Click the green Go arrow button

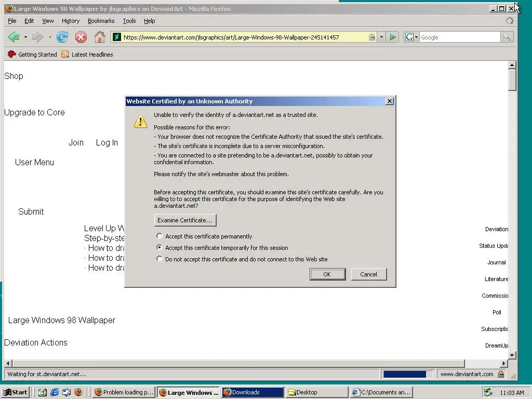[x=393, y=37]
